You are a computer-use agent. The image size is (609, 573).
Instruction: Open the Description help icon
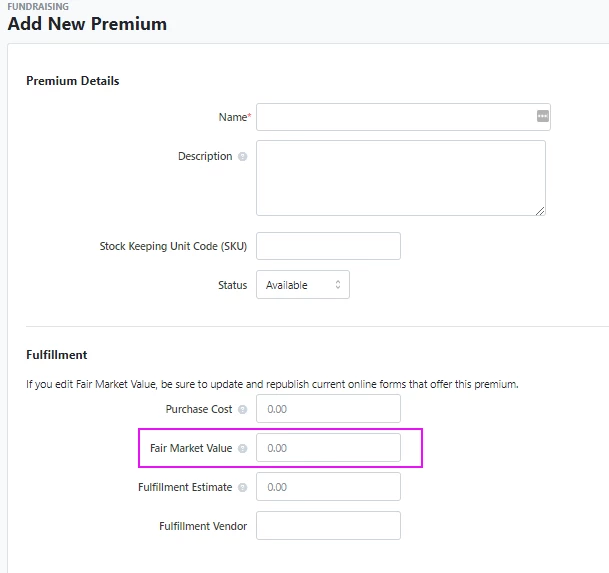click(x=242, y=157)
